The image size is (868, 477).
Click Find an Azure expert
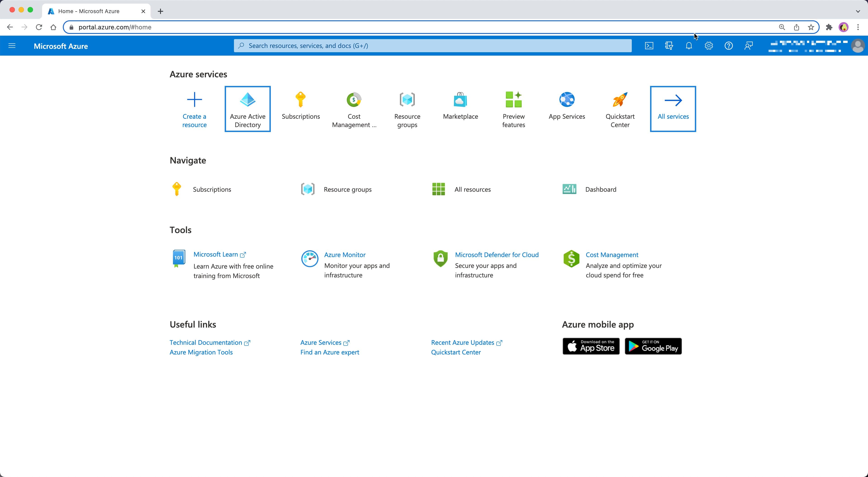tap(329, 352)
